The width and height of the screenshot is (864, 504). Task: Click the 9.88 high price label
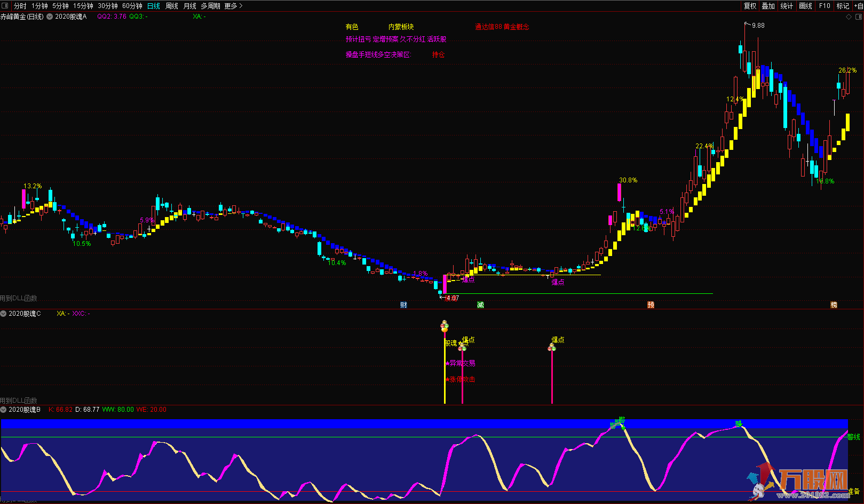(x=758, y=26)
